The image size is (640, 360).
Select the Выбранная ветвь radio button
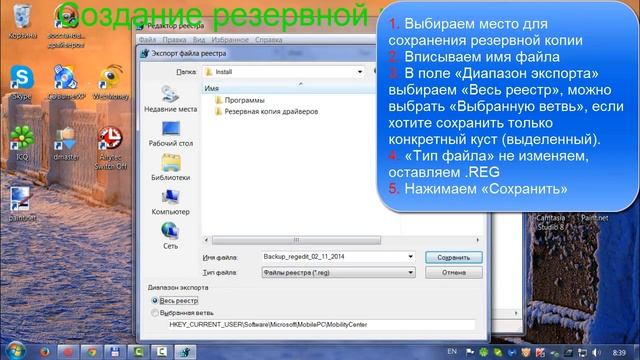click(x=155, y=313)
